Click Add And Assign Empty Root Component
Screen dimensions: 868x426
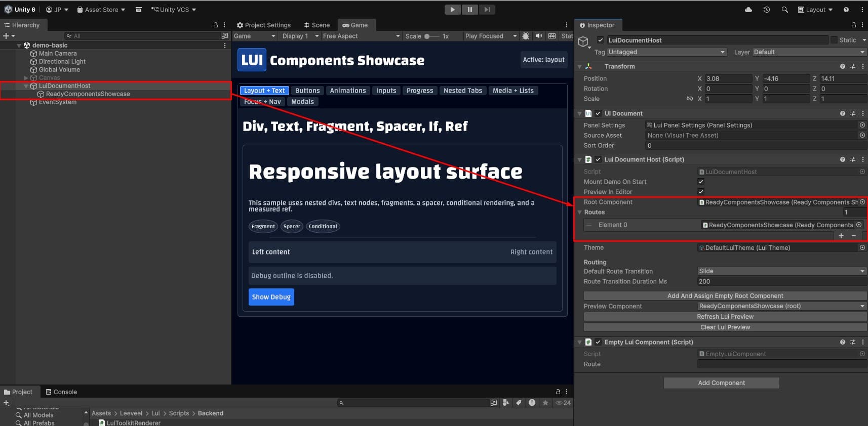pos(725,296)
